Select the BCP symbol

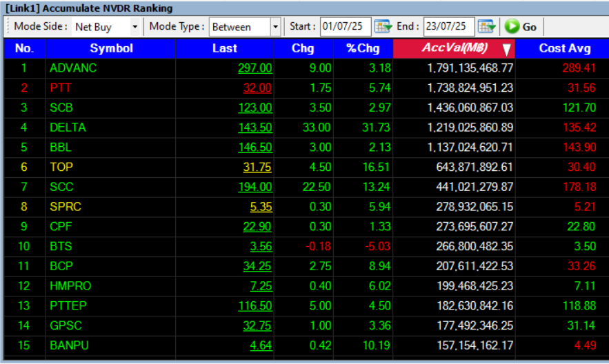pyautogui.click(x=61, y=266)
